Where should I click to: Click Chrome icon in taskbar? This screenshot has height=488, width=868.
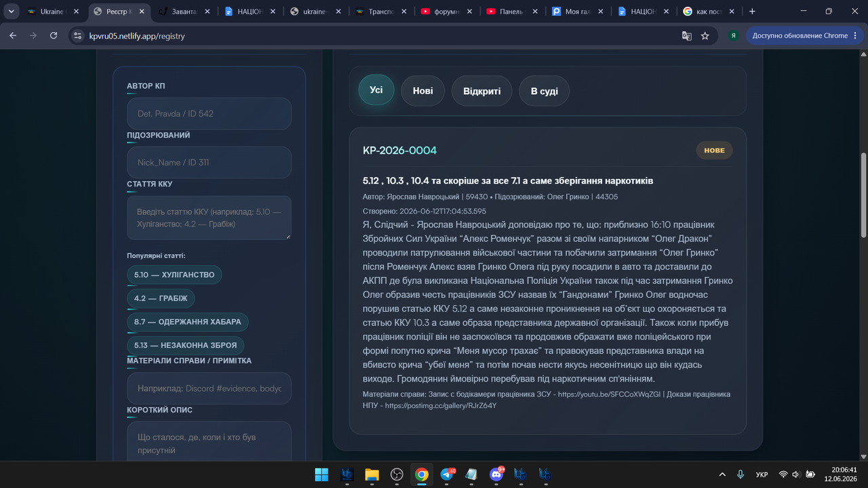click(422, 474)
